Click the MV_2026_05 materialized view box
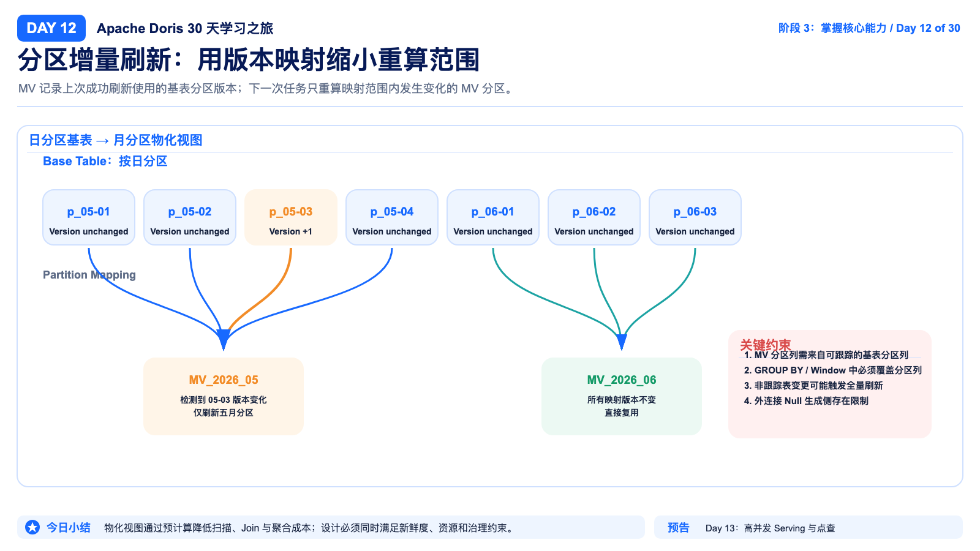 click(x=224, y=396)
